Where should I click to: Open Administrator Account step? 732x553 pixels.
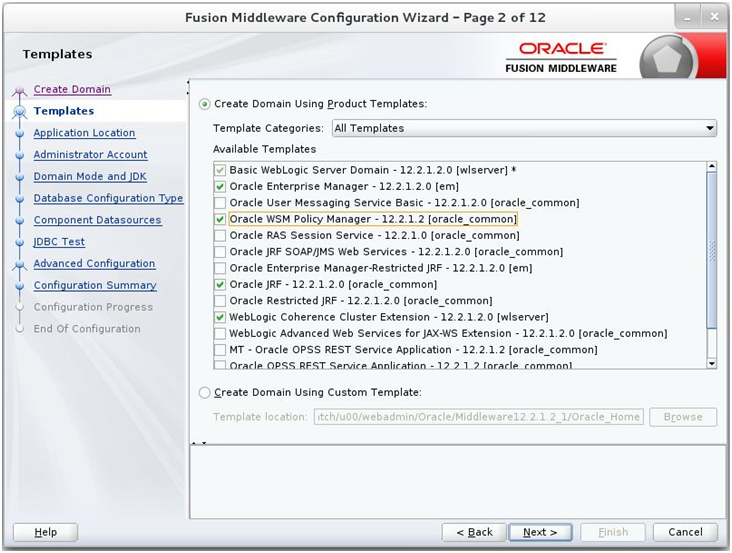pyautogui.click(x=91, y=154)
